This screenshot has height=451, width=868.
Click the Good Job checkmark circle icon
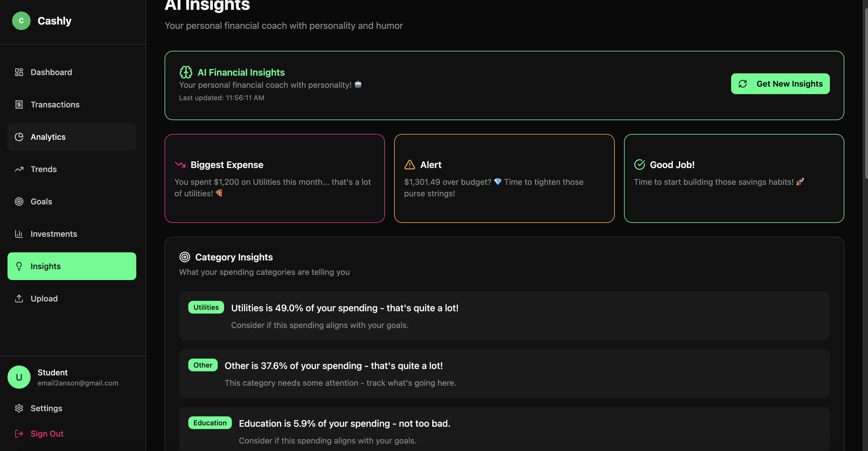(x=639, y=165)
